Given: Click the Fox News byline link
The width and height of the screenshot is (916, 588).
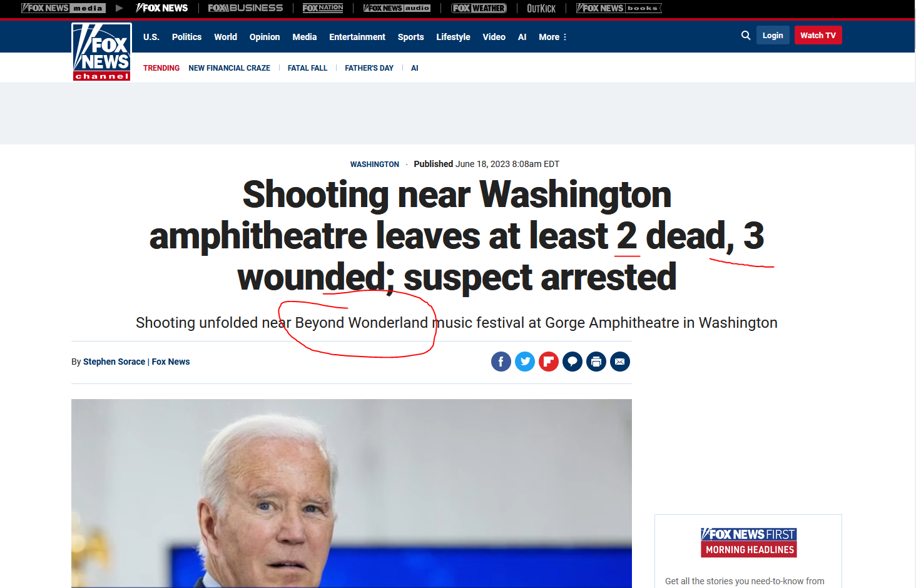Looking at the screenshot, I should click(x=171, y=362).
